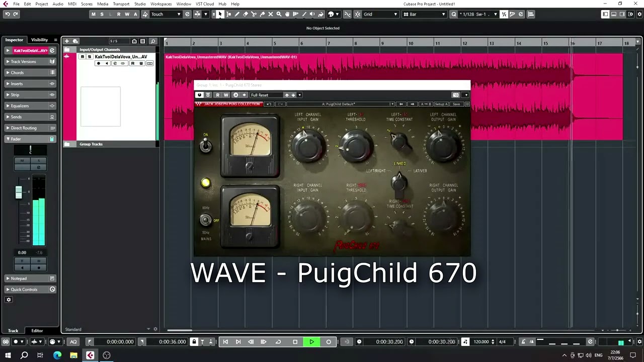Collapse the Fader inspector section
The image size is (644, 362).
pyautogui.click(x=30, y=139)
